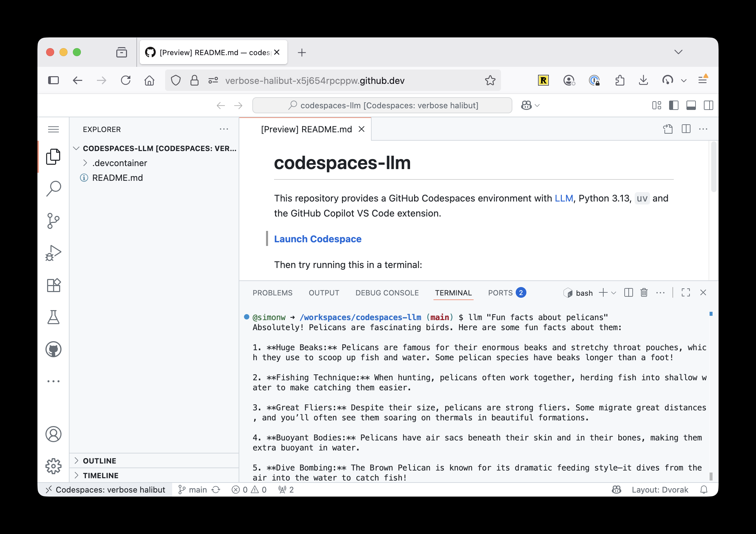Open the Run and Debug view
Image resolution: width=756 pixels, height=534 pixels.
click(53, 253)
